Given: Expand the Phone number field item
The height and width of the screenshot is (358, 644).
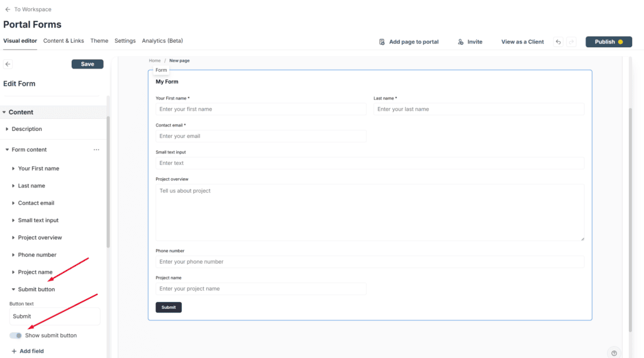Looking at the screenshot, I should click(13, 255).
